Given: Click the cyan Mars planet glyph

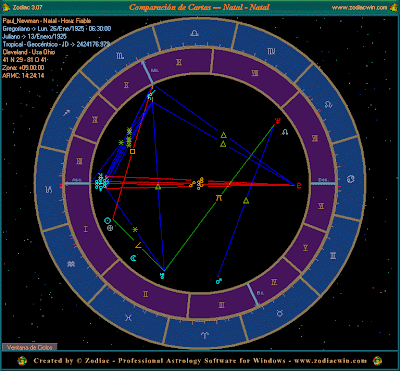Looking at the screenshot, I should click(x=219, y=281).
